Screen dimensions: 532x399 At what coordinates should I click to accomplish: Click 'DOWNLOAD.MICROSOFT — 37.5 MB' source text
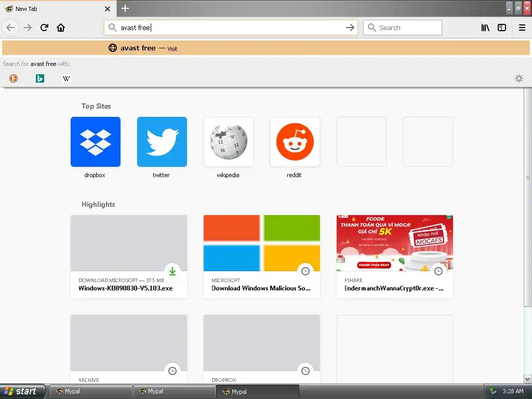tap(121, 280)
